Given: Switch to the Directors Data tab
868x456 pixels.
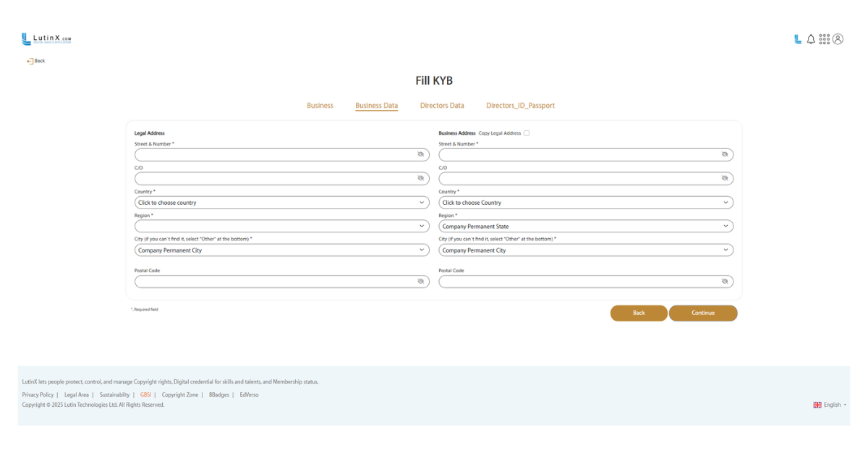Looking at the screenshot, I should click(x=442, y=106).
